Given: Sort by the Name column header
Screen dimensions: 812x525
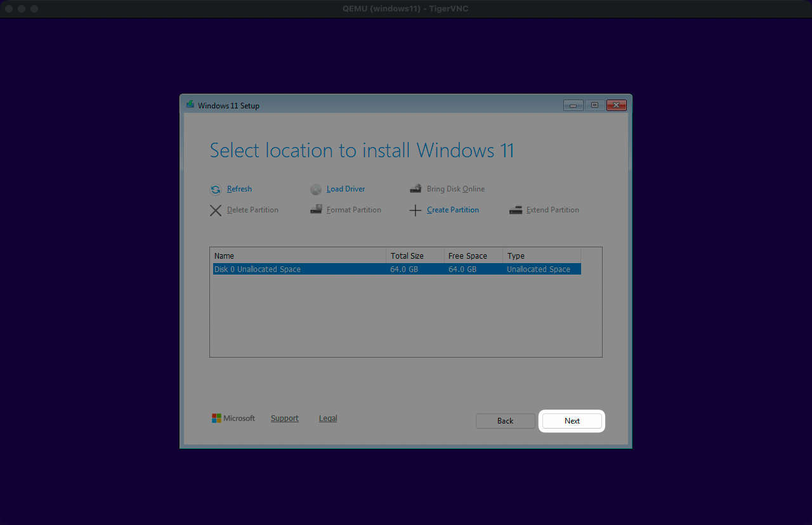Looking at the screenshot, I should 298,256.
